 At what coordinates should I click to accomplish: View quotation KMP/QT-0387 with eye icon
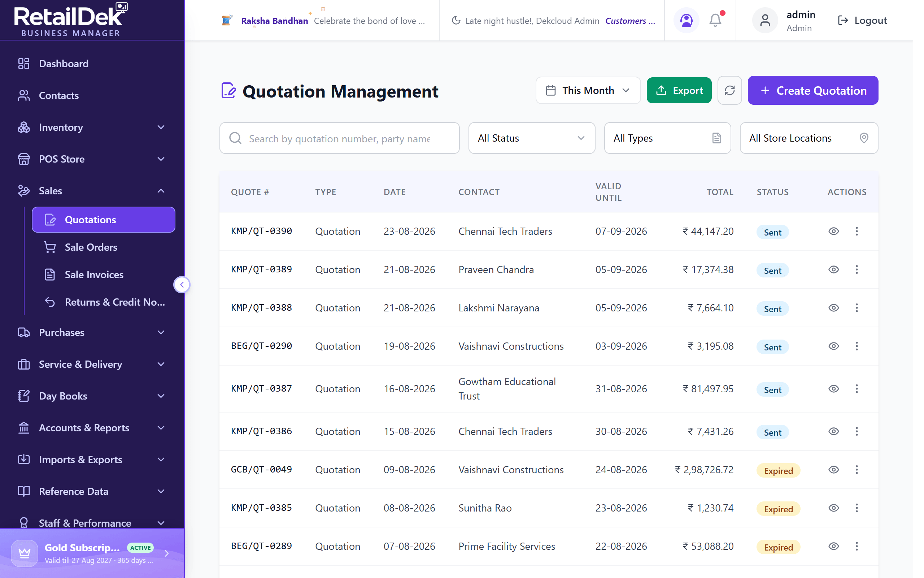(x=833, y=389)
